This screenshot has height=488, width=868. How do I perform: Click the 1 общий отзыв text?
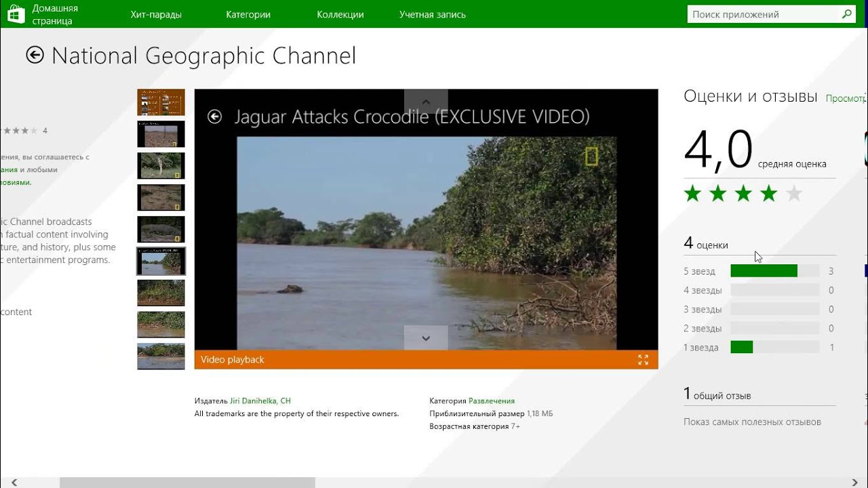(717, 394)
